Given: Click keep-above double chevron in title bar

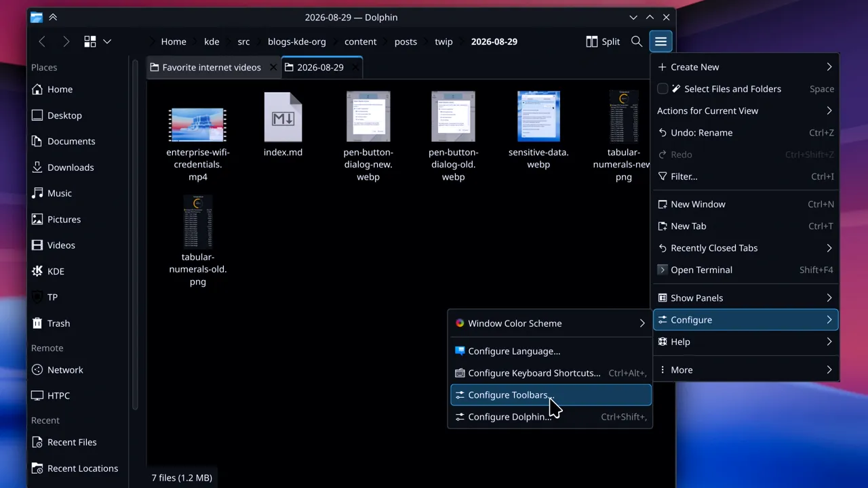Looking at the screenshot, I should click(x=53, y=18).
